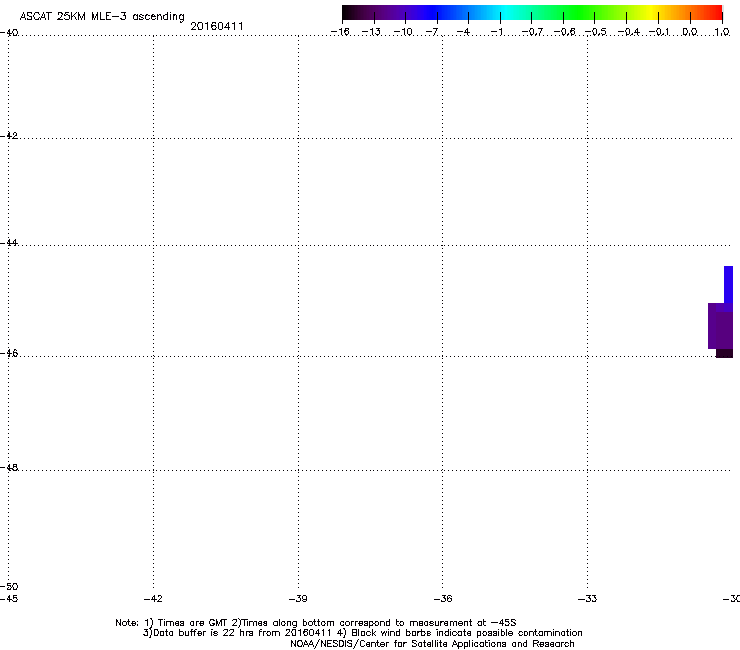The image size is (740, 650).
Task: Click the -0.7 colorbar label
Action: pyautogui.click(x=532, y=32)
